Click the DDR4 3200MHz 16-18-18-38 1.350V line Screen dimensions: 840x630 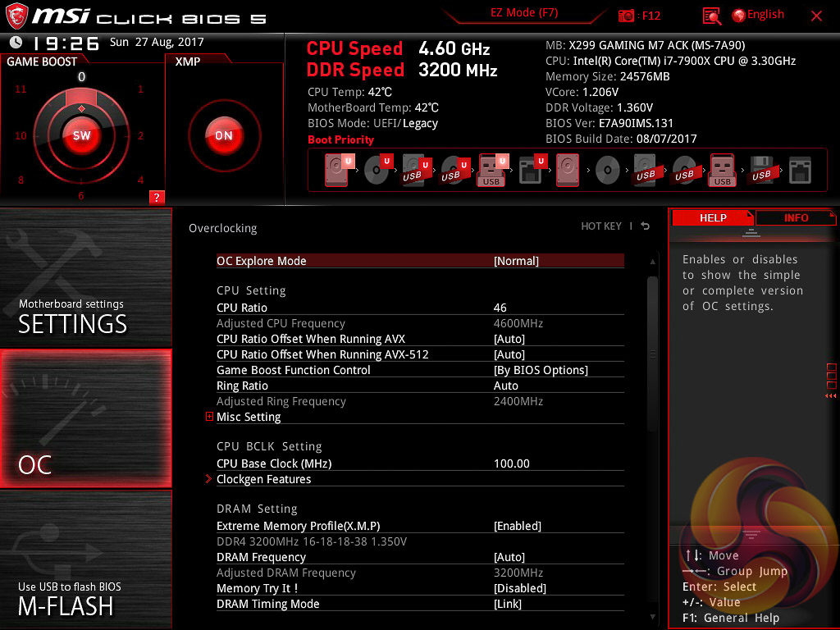click(311, 541)
